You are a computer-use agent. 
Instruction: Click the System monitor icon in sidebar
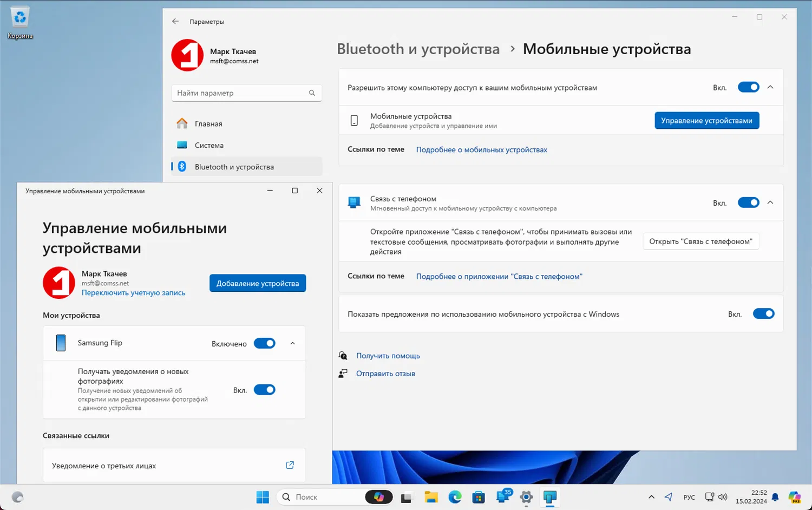click(182, 145)
